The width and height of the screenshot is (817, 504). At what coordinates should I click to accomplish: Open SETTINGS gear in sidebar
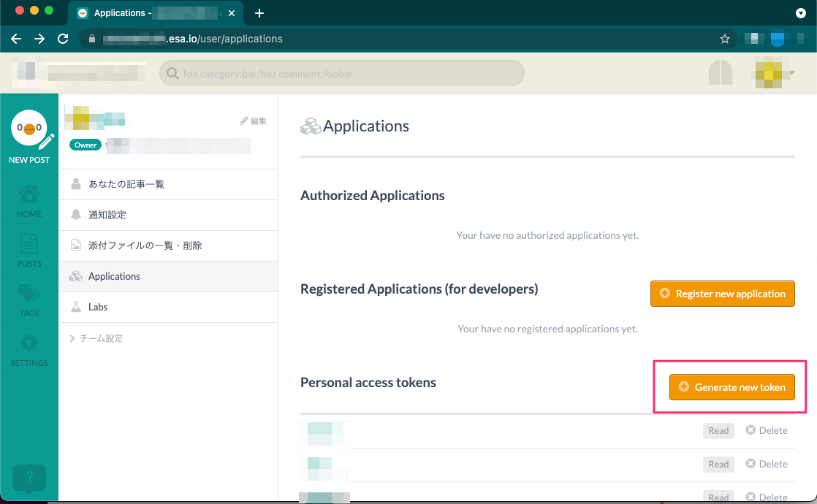coord(29,349)
